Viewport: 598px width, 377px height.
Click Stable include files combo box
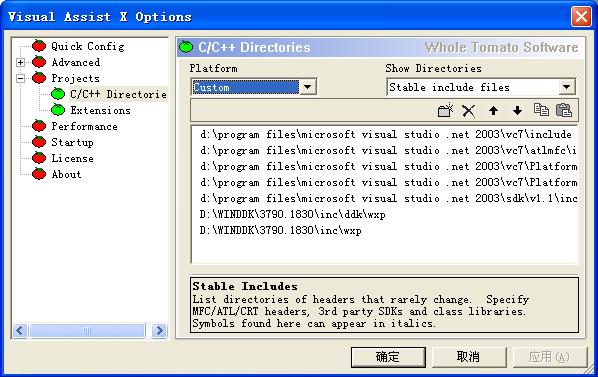481,87
